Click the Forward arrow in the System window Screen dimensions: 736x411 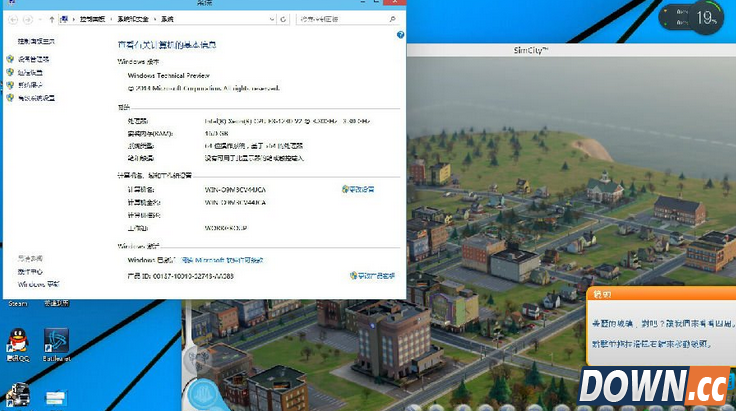pos(28,19)
